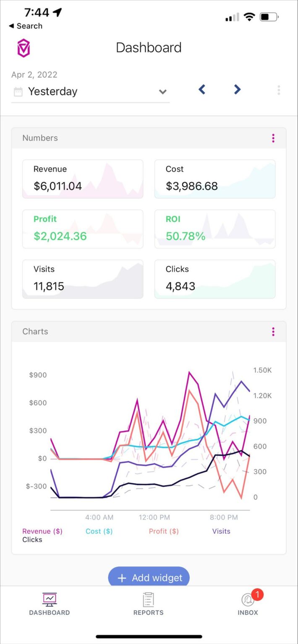Toggle the Revenue ($) series in the legend
Viewport: 298px width, 644px height.
tap(42, 531)
